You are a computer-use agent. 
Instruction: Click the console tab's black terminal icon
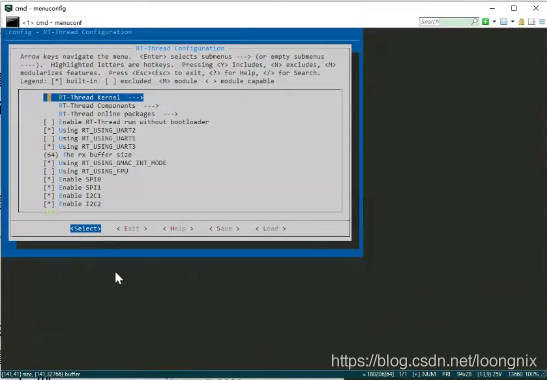[x=13, y=22]
